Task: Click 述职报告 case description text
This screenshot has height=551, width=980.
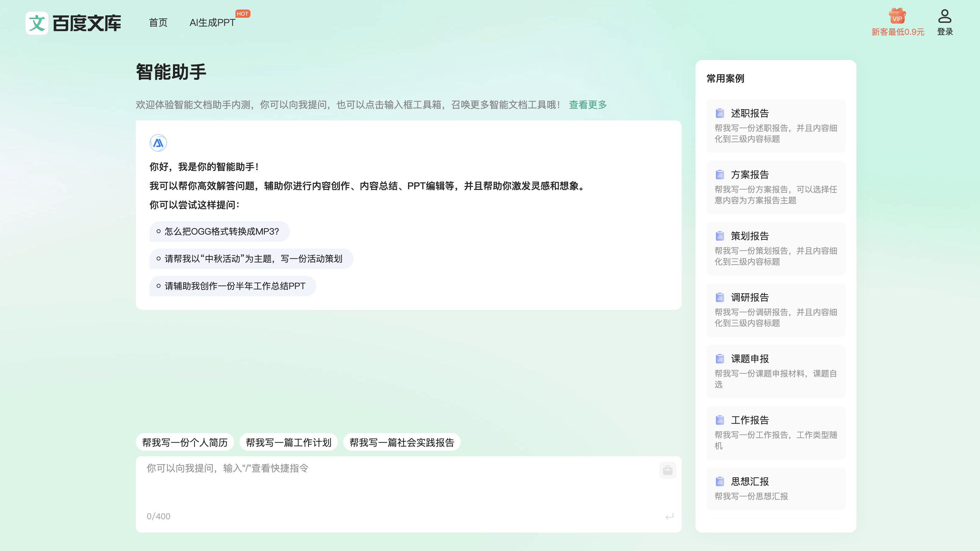Action: (776, 133)
